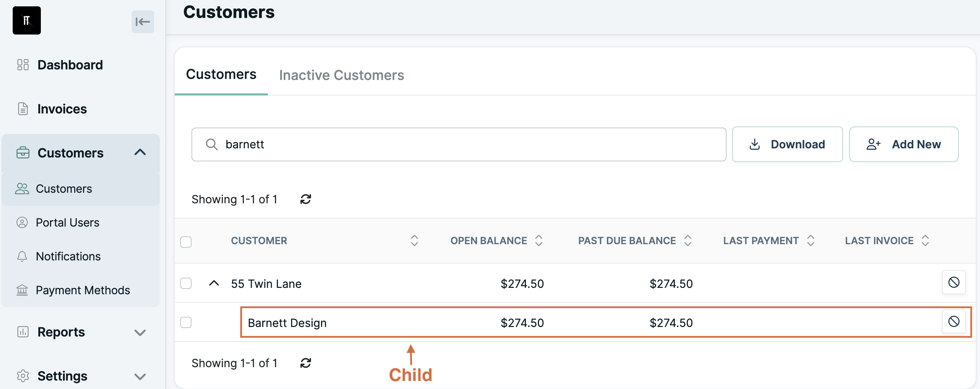This screenshot has width=980, height=389.
Task: Click the refresh icon above the table
Action: (306, 199)
